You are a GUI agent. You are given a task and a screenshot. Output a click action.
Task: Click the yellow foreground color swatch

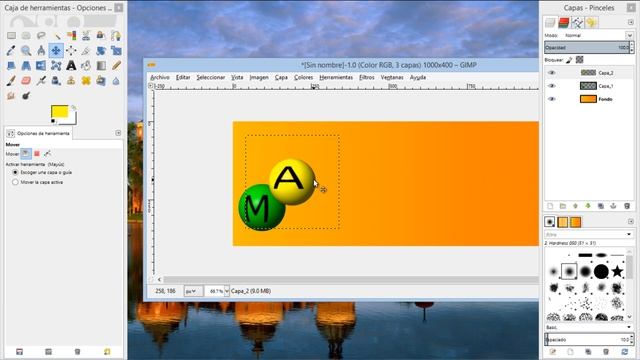[60, 111]
